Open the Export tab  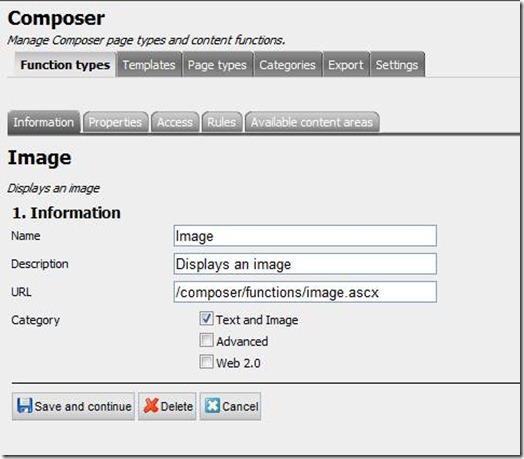[346, 65]
